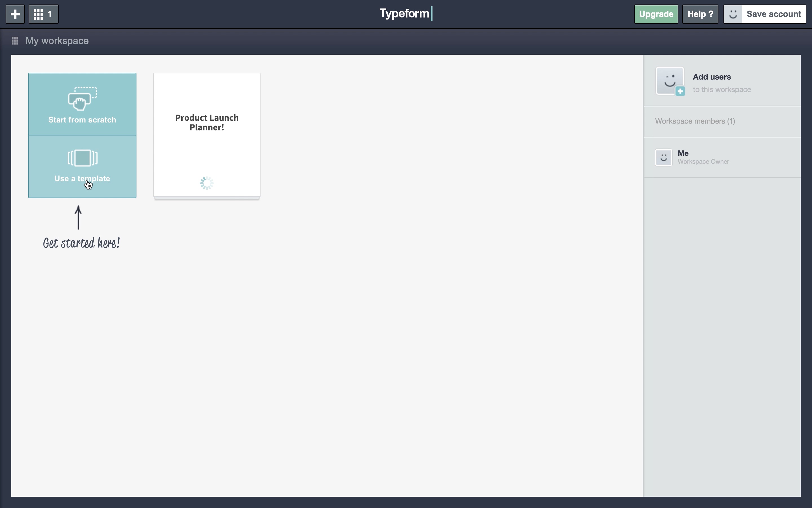The height and width of the screenshot is (508, 812).
Task: Click the plus icon to create new typeform
Action: tap(15, 14)
